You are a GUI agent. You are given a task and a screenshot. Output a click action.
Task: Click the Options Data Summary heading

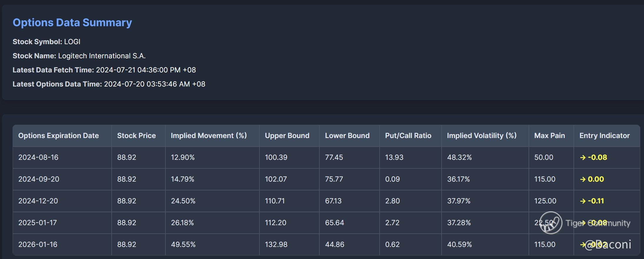[72, 23]
